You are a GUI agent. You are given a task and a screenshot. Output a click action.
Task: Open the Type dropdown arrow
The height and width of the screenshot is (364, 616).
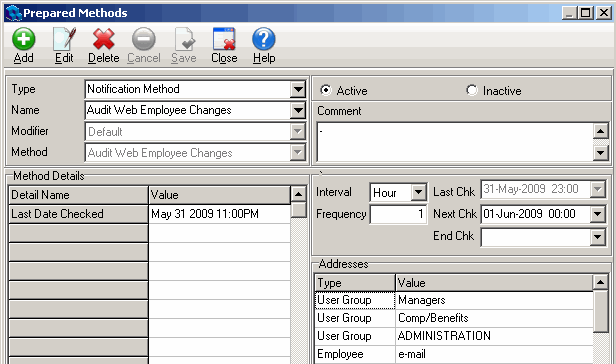[298, 90]
